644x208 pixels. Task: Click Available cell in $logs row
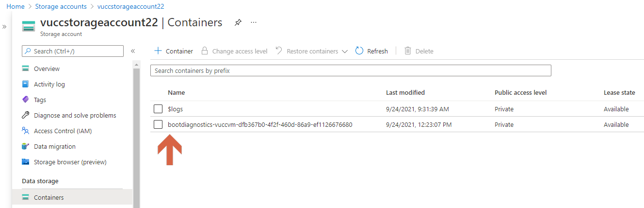(x=616, y=109)
